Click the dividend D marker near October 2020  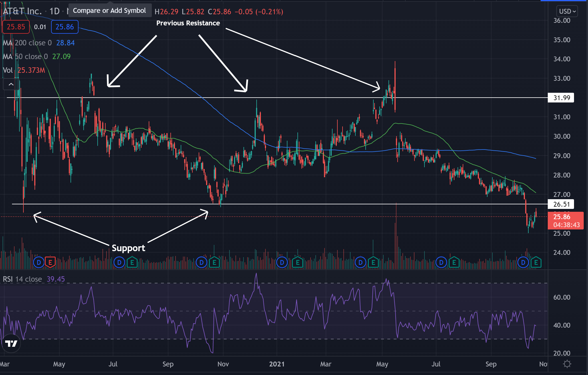(x=202, y=262)
